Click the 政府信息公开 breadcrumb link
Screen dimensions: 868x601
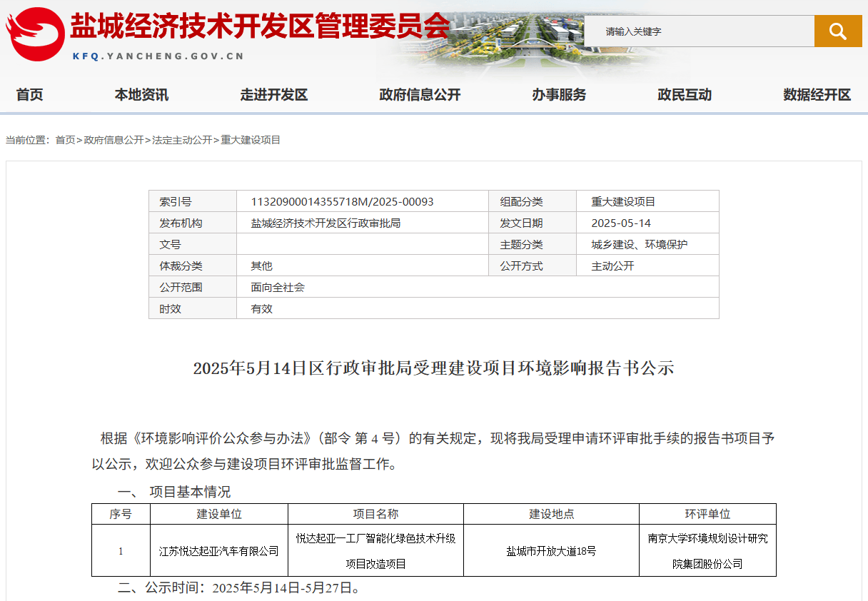113,140
